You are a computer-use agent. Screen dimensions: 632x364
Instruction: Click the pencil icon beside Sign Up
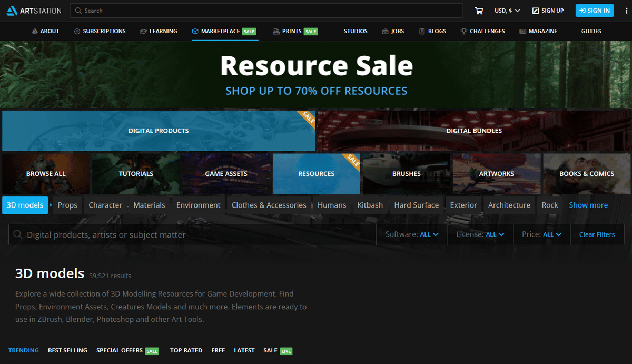pos(536,11)
